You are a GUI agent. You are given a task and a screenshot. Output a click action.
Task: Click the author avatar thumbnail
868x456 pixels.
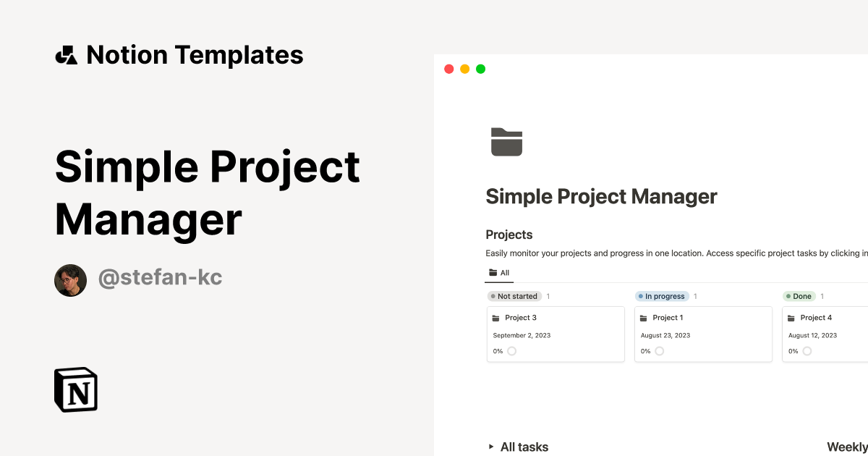[x=70, y=280]
